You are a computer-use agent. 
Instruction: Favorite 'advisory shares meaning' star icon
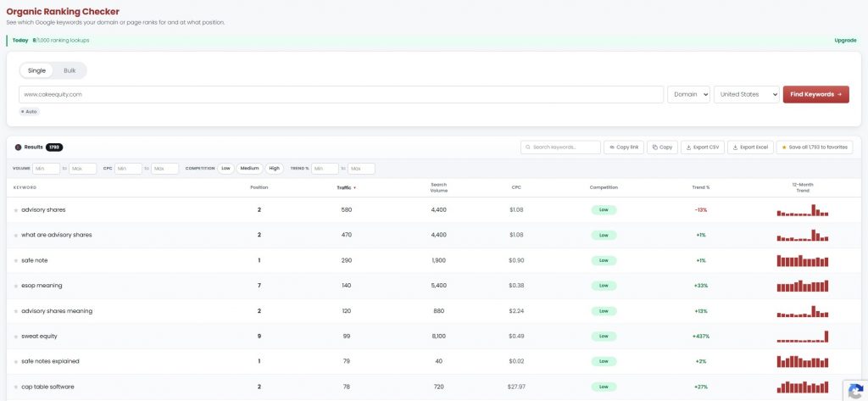pos(15,311)
